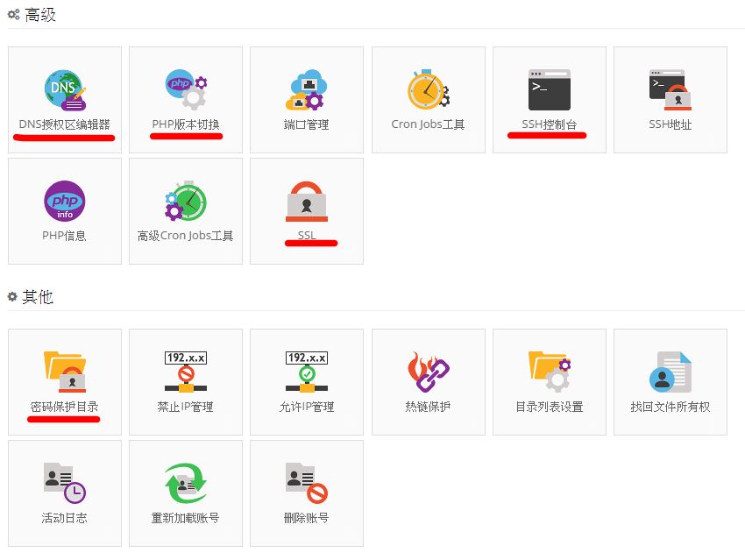Click the 禁止IP管理 label
This screenshot has width=745, height=560.
click(185, 407)
